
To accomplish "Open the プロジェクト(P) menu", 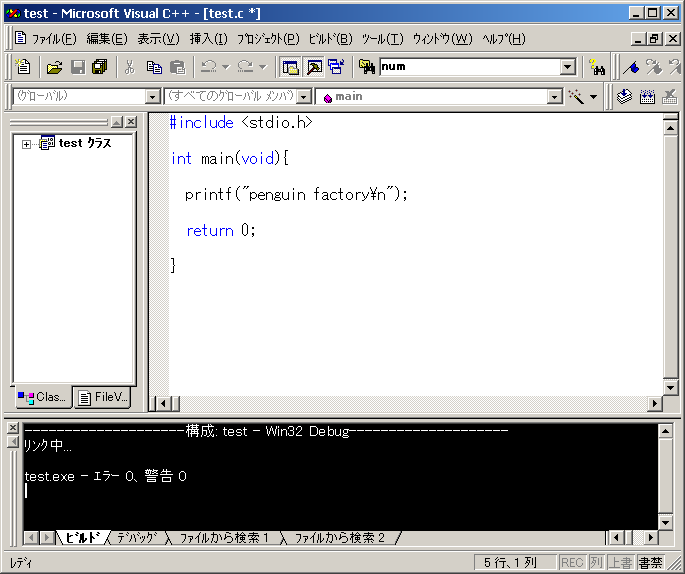I will coord(268,39).
